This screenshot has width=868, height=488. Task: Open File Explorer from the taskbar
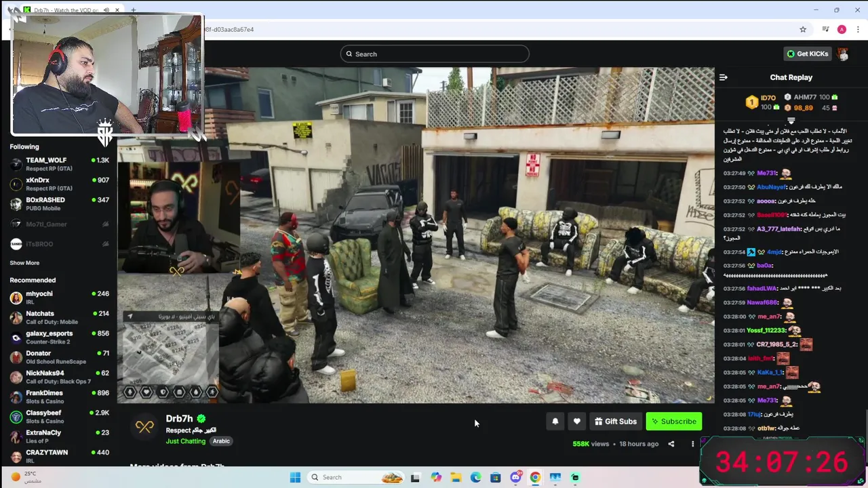point(456,477)
